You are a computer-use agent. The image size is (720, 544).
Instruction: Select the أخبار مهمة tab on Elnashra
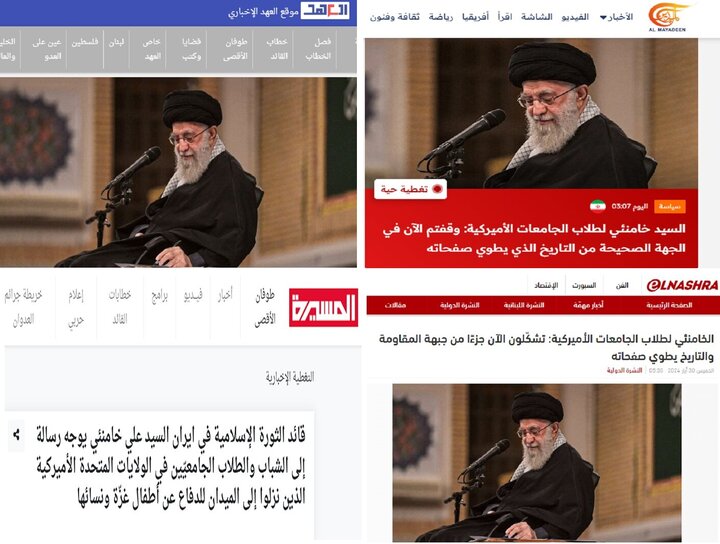[588, 305]
